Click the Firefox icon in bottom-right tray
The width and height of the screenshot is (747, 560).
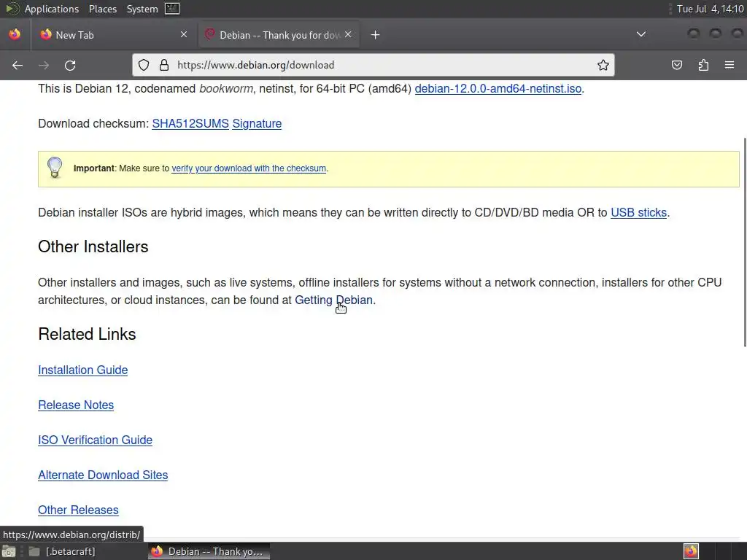click(691, 551)
